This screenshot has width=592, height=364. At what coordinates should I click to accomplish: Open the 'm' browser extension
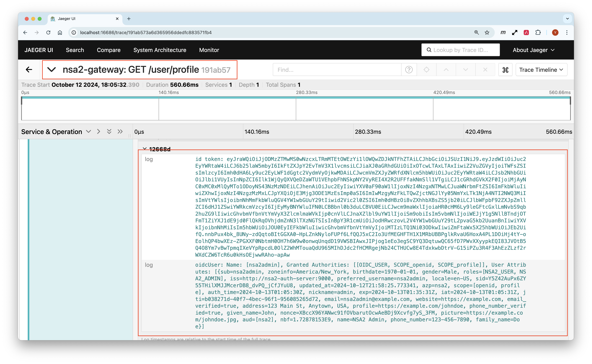click(x=503, y=33)
